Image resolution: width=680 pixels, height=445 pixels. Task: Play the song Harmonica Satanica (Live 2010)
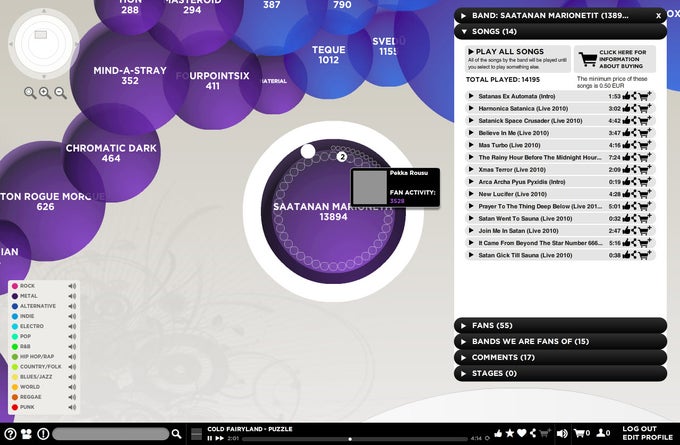click(471, 108)
